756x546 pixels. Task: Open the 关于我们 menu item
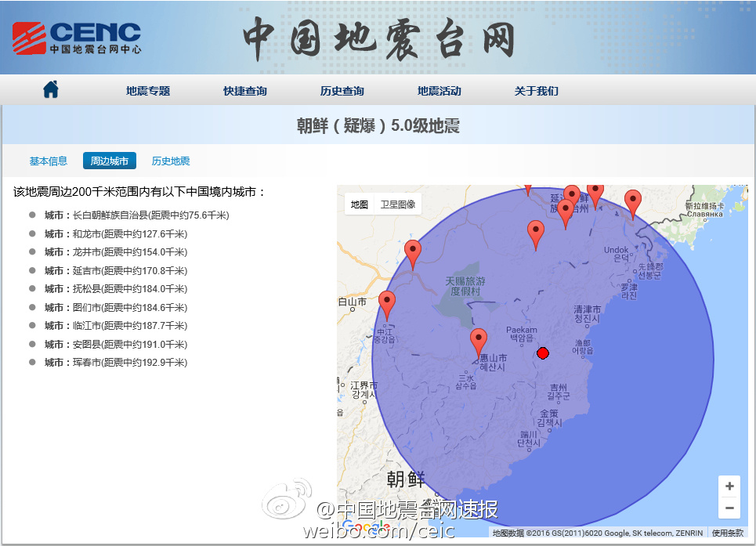(x=537, y=91)
